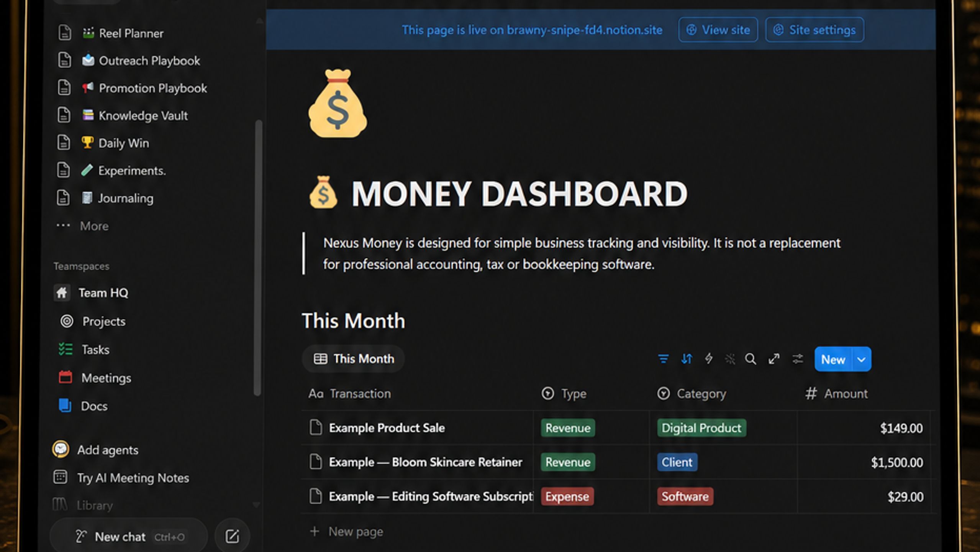Click the Client category tag

point(677,462)
